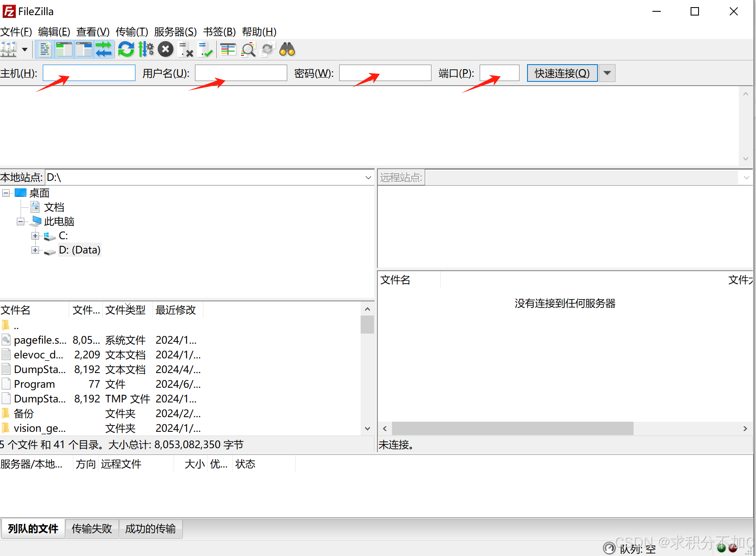
Task: Click local file list scroll-down arrow
Action: (x=367, y=428)
